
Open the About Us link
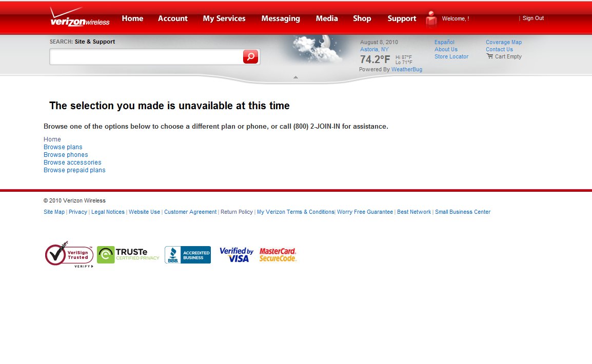[x=446, y=49]
